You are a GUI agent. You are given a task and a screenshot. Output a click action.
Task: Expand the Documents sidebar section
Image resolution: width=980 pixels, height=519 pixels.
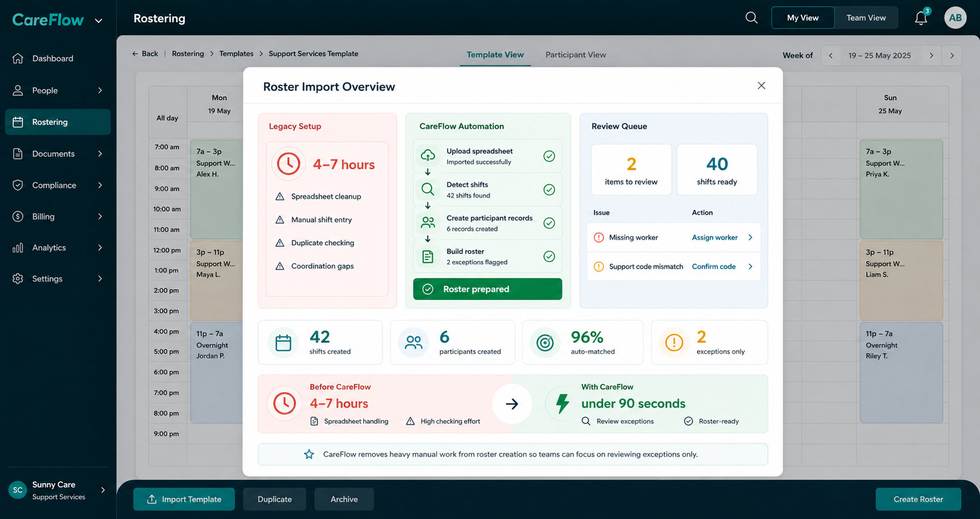coord(100,154)
